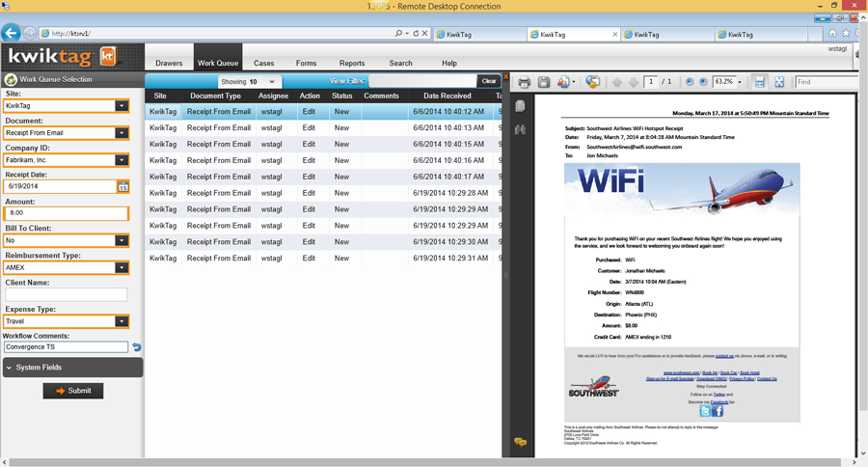Clear the view filter
The image size is (868, 467).
(x=489, y=81)
